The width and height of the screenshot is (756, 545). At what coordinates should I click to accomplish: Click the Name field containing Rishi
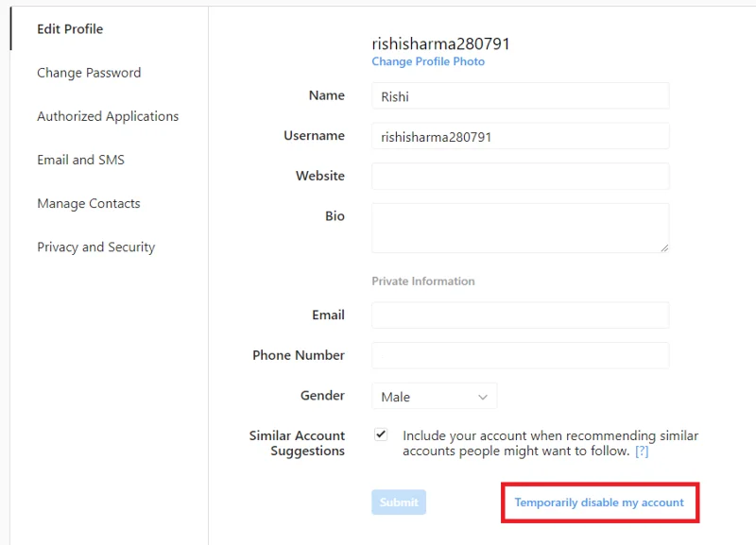click(520, 96)
